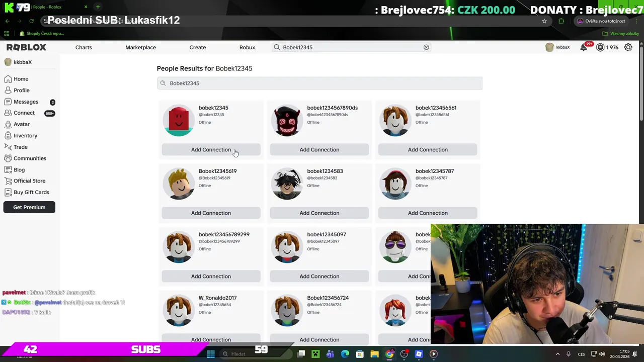Open the Marketplace menu

141,47
